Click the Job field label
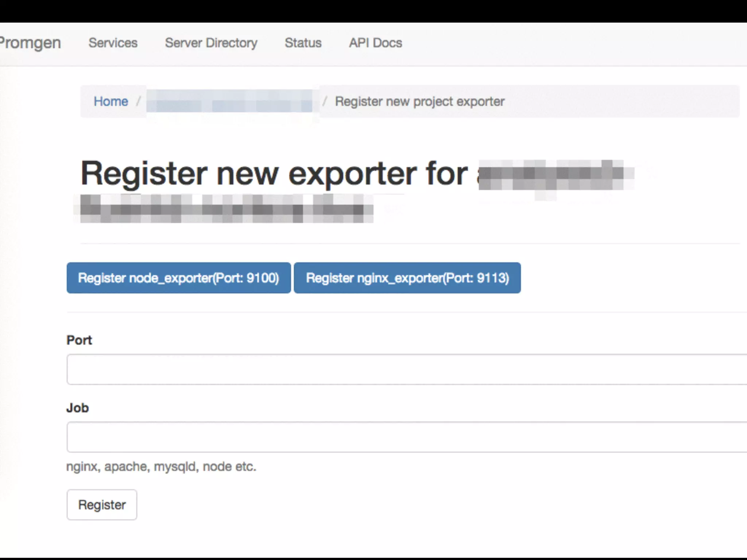 pos(77,408)
